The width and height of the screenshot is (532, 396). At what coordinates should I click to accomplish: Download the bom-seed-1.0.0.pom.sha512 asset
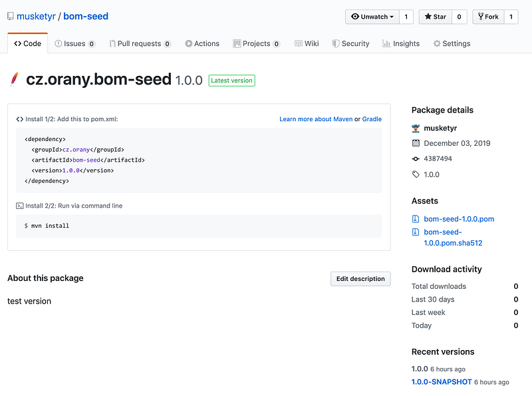click(x=453, y=238)
